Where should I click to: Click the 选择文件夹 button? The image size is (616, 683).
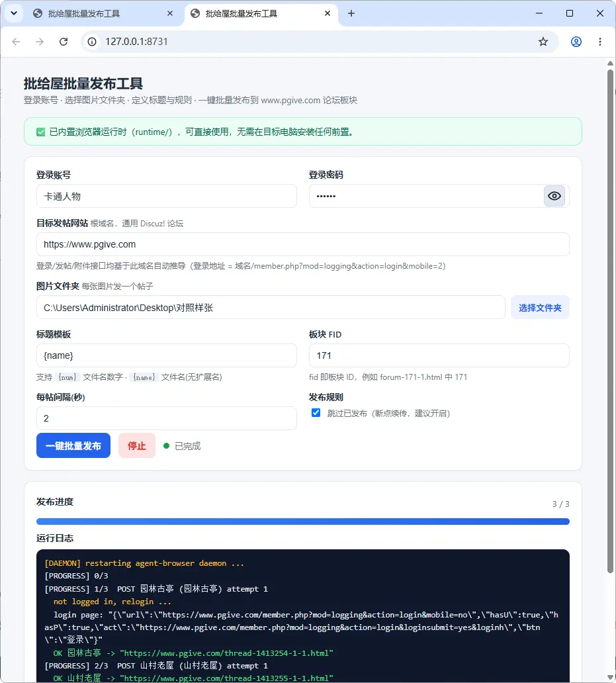tap(540, 308)
